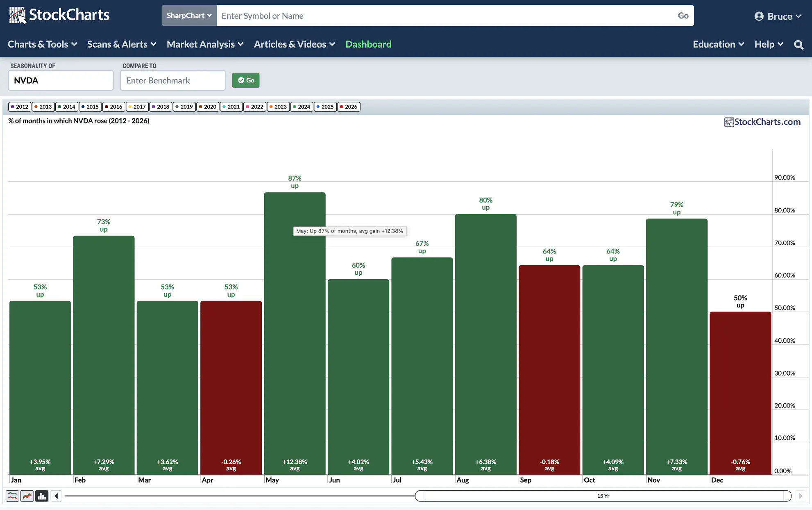Click the right arrow on the date range
Image resolution: width=812 pixels, height=510 pixels.
801,496
